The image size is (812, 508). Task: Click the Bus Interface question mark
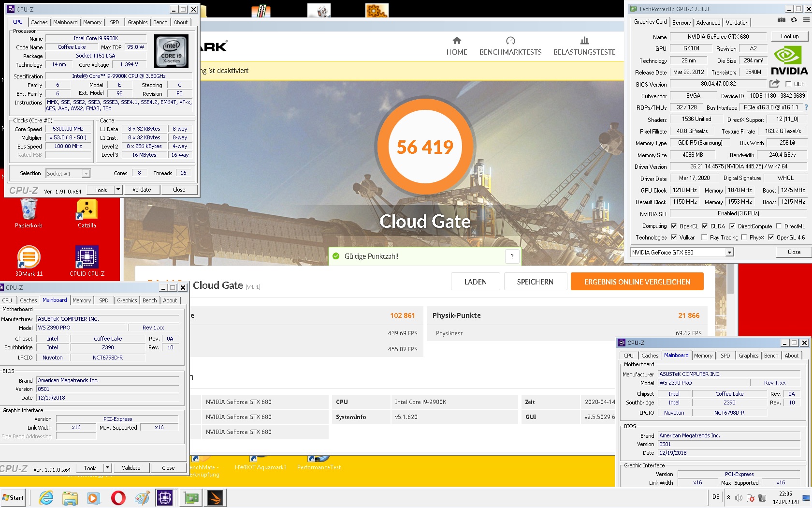tap(806, 107)
